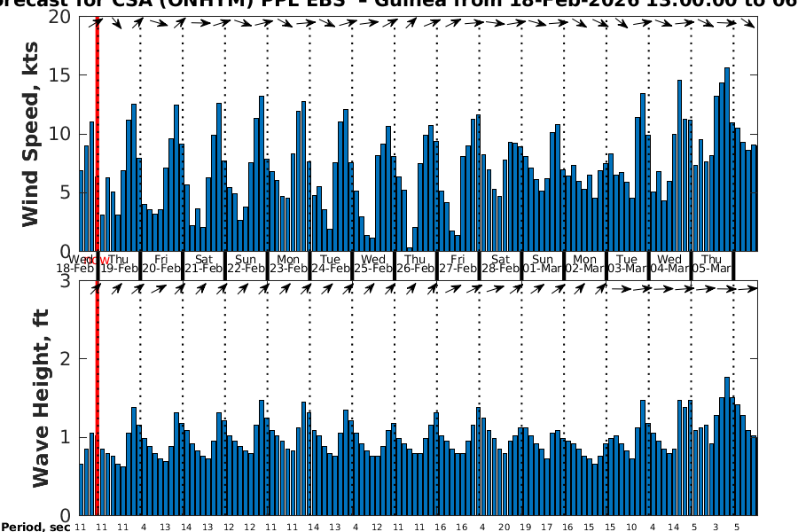Click the red current-time line in wind chart
This screenshot has height=532, width=798.
tap(97, 133)
